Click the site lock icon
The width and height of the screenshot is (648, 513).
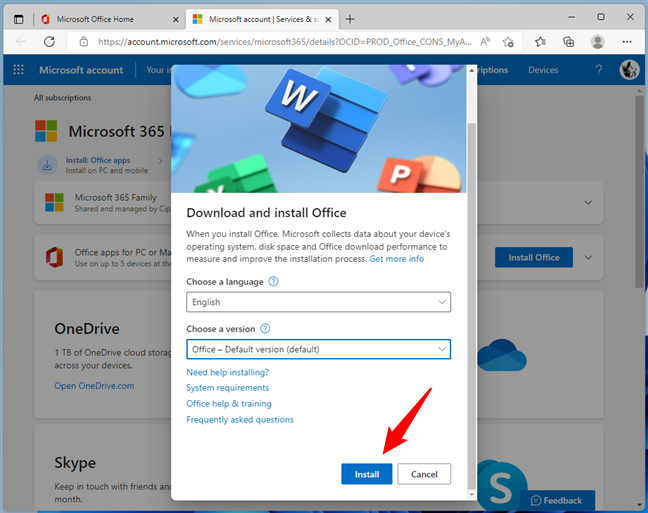coord(83,42)
